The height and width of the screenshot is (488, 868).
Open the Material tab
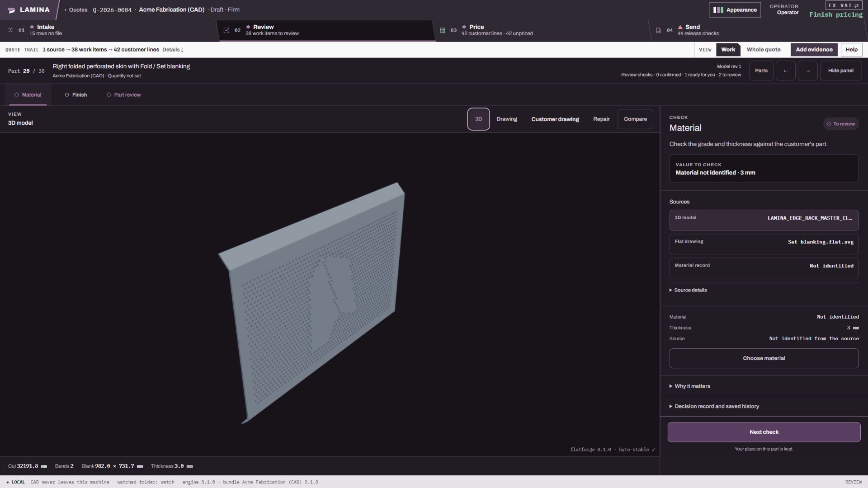(28, 95)
